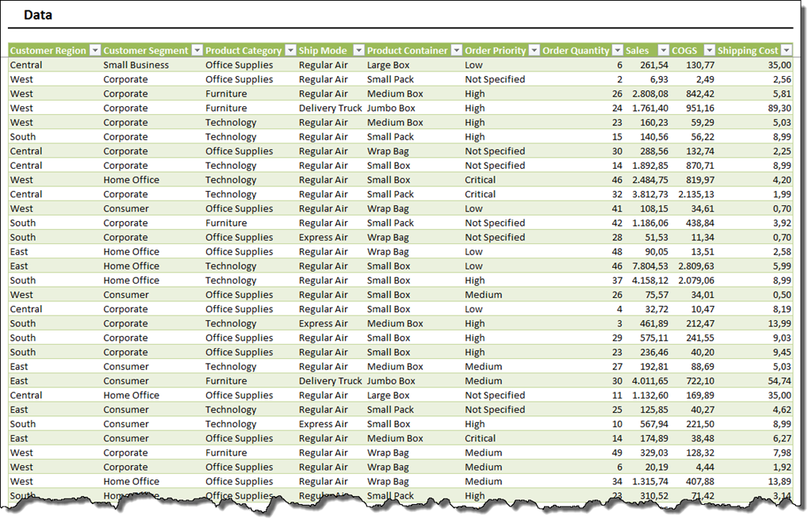Select the order quantity 49
This screenshot has height=527, width=812.
(617, 453)
